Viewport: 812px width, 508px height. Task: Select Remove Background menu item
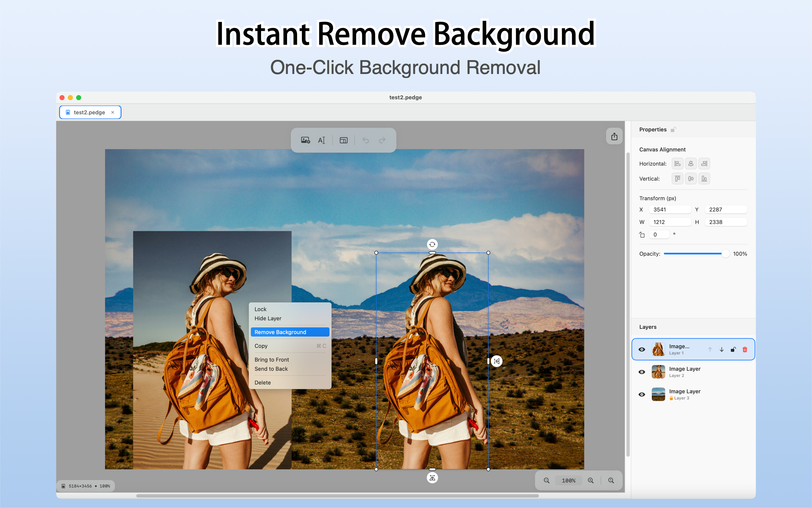tap(290, 332)
